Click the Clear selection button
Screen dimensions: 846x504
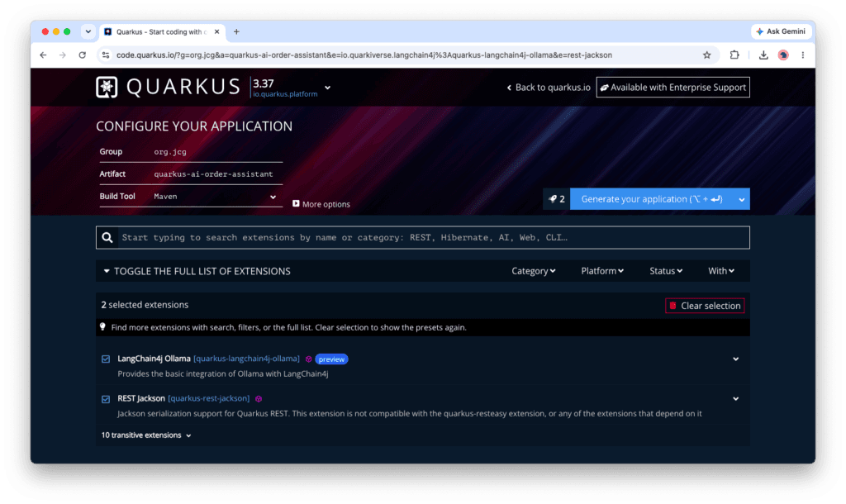(705, 306)
